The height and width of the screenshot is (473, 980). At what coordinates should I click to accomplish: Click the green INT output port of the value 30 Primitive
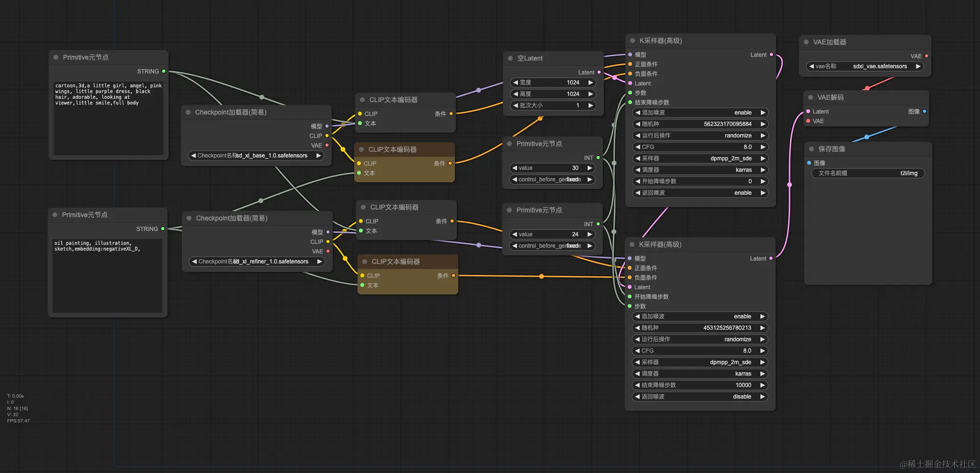pyautogui.click(x=598, y=158)
